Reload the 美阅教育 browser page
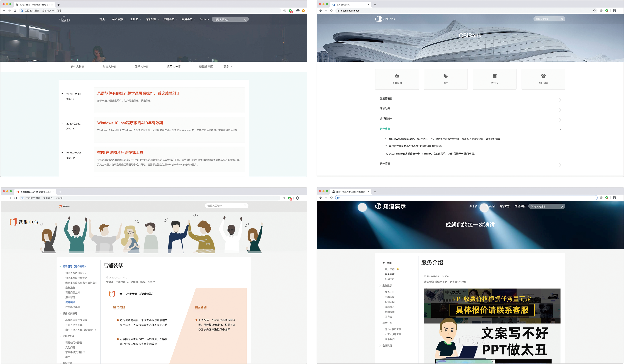The height and width of the screenshot is (364, 624). tap(16, 198)
